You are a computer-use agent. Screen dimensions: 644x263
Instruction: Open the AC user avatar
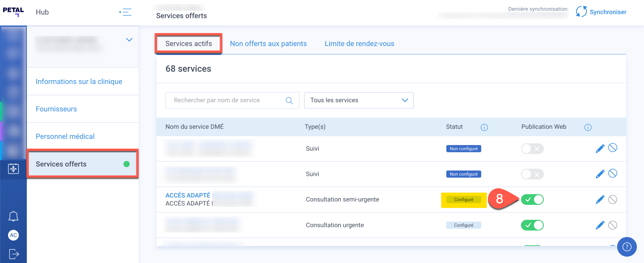tap(13, 235)
